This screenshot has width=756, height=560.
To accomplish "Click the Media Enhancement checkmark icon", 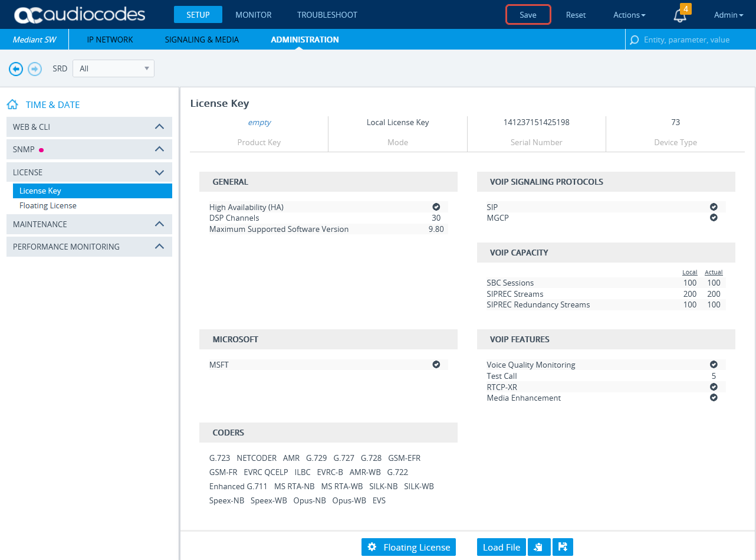I will coord(714,398).
